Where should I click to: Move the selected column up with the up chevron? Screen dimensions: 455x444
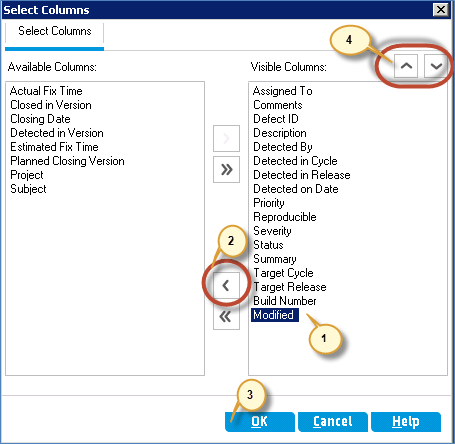406,66
